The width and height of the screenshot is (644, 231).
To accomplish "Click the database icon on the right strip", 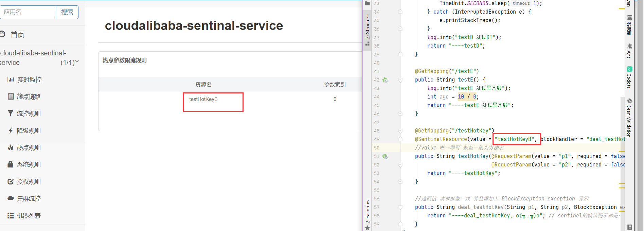I will (629, 18).
